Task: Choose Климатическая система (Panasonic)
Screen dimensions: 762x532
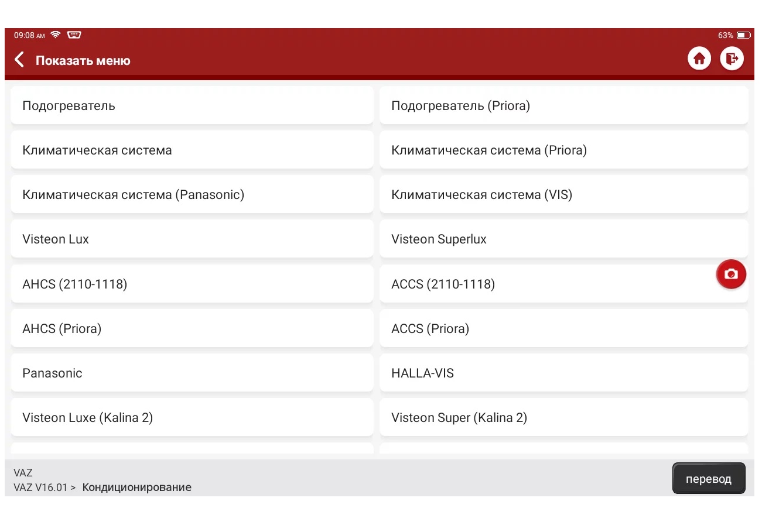Action: pyautogui.click(x=192, y=194)
